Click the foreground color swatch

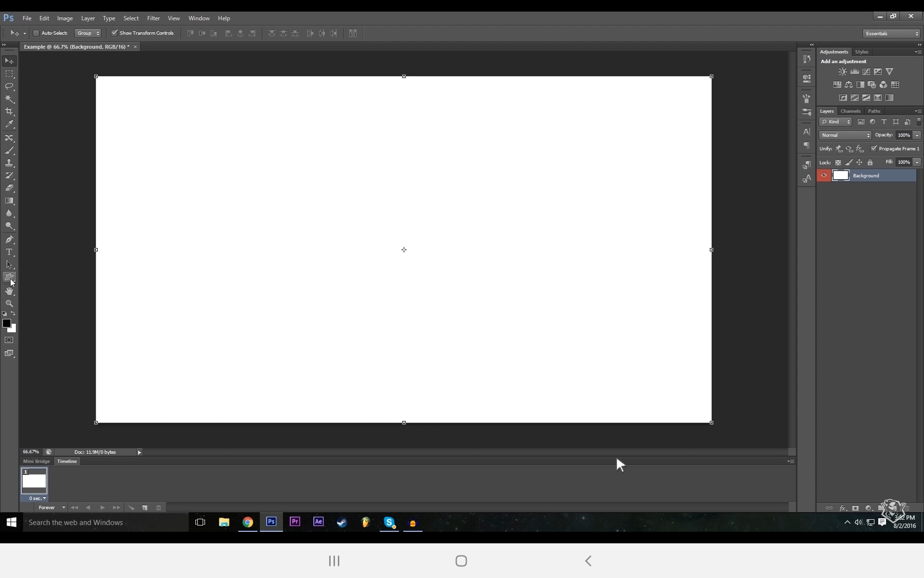pyautogui.click(x=6, y=324)
